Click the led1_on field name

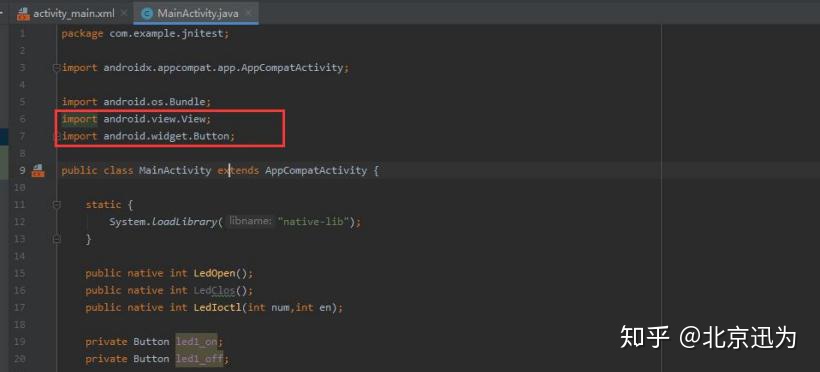(x=196, y=342)
